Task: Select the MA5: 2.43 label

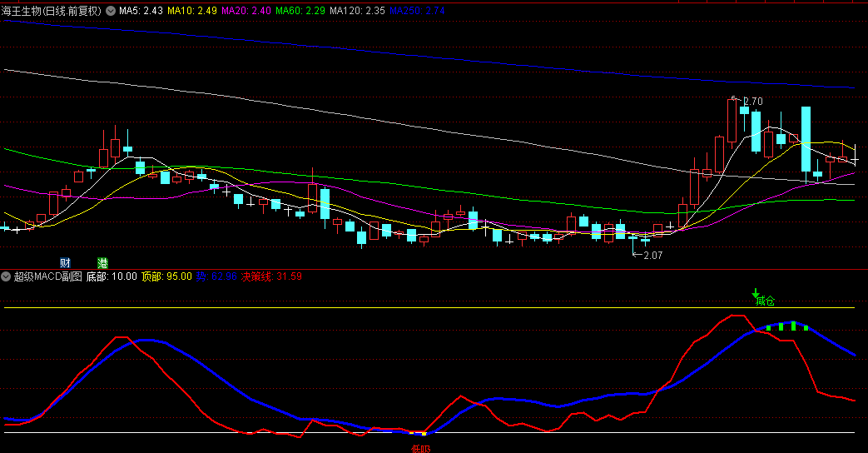Action: pos(141,11)
